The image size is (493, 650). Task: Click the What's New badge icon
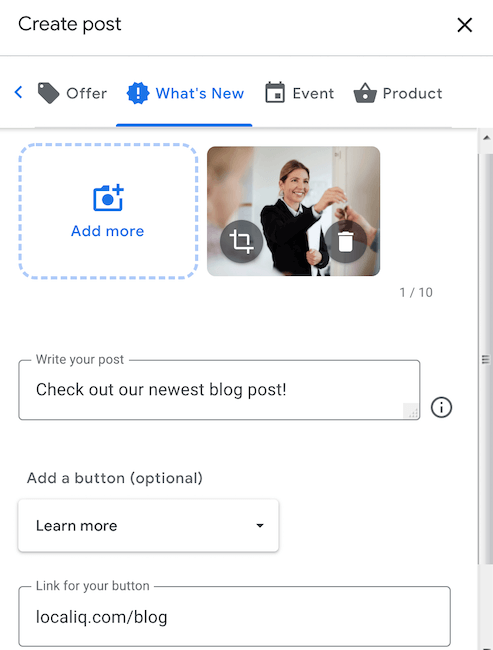click(x=138, y=93)
